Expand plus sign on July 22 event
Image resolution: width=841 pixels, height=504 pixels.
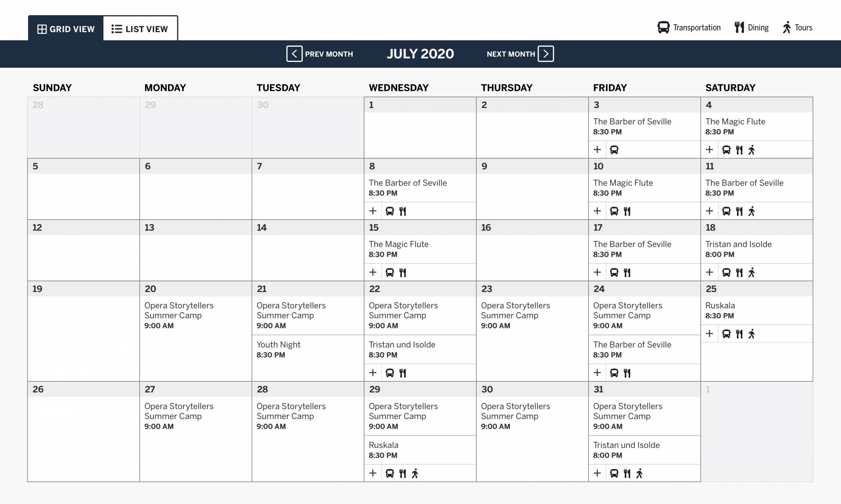tap(373, 373)
